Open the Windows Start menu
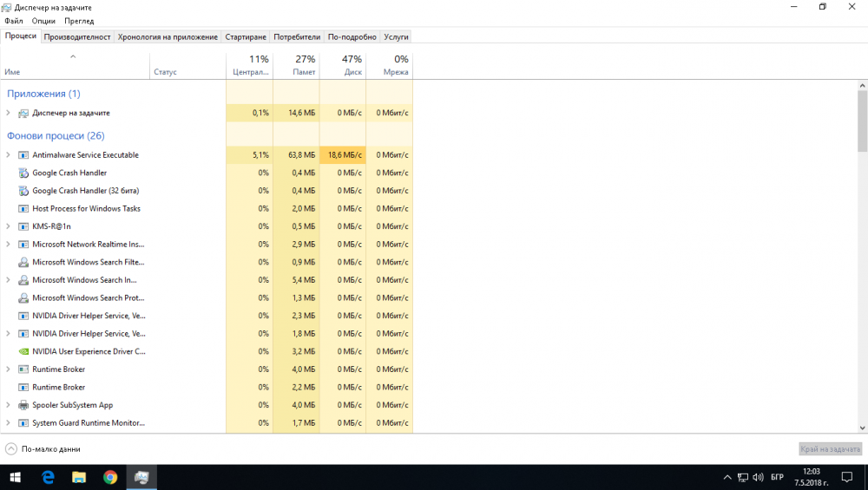The width and height of the screenshot is (868, 490). point(15,477)
